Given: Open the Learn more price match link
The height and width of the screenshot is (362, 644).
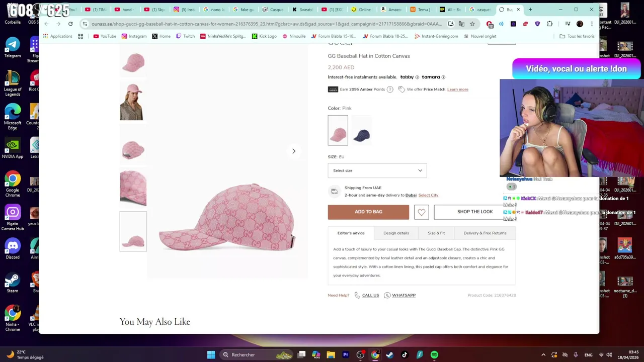Looking at the screenshot, I should click(x=458, y=89).
